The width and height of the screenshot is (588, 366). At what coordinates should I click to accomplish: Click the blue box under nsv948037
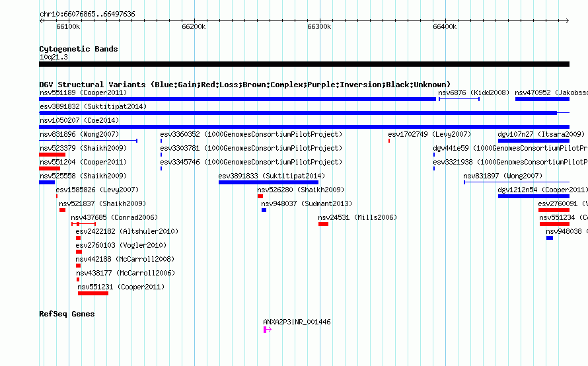pyautogui.click(x=264, y=210)
